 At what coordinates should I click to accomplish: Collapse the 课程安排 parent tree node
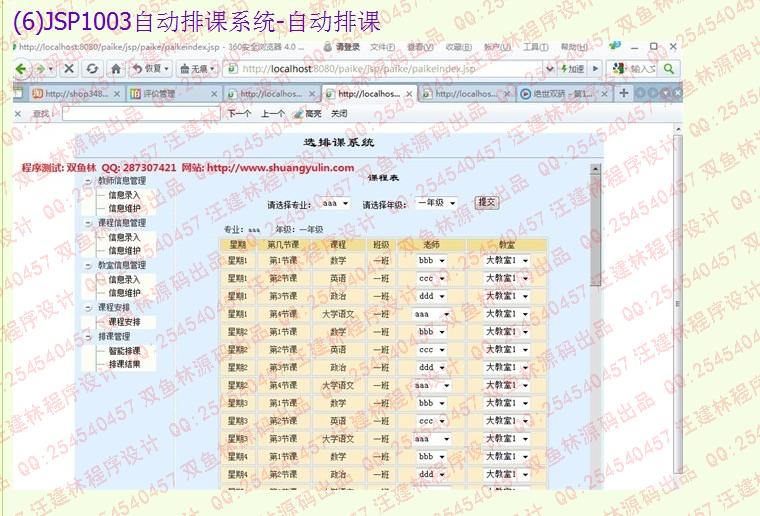pos(88,308)
